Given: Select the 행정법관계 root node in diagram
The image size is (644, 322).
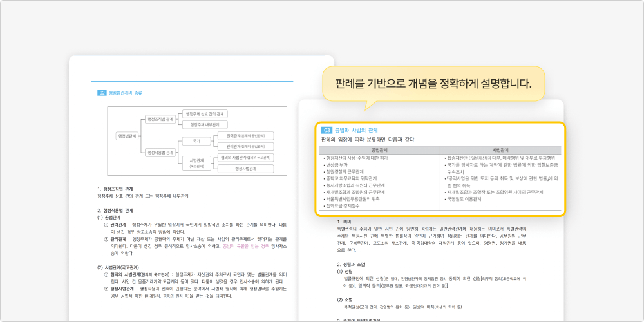Looking at the screenshot, I should [x=128, y=136].
